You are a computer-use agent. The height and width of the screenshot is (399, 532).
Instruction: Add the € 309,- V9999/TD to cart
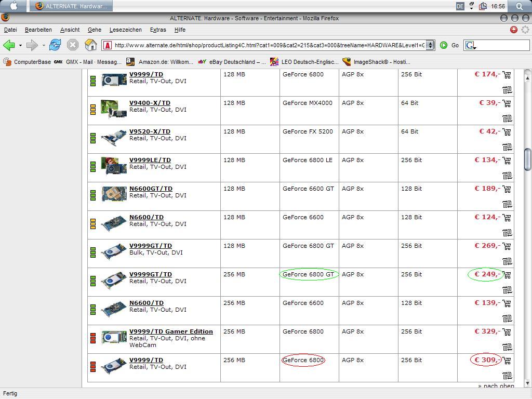coord(507,361)
